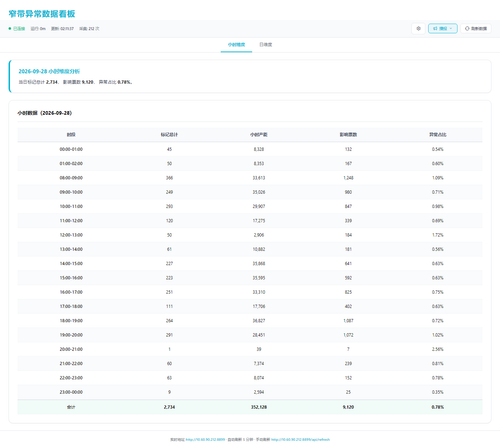500x448 pixels.
Task: Click the totals row ratio 0.78%
Action: tap(438, 407)
